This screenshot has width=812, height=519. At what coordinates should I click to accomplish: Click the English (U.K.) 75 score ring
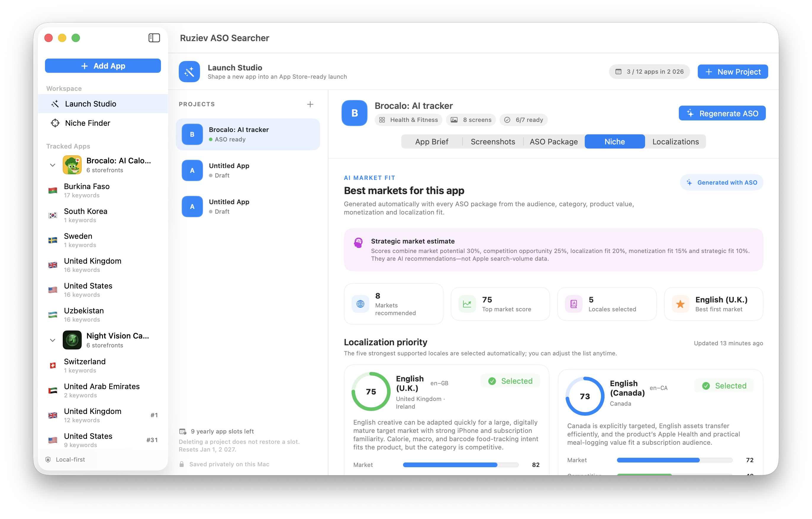point(371,391)
